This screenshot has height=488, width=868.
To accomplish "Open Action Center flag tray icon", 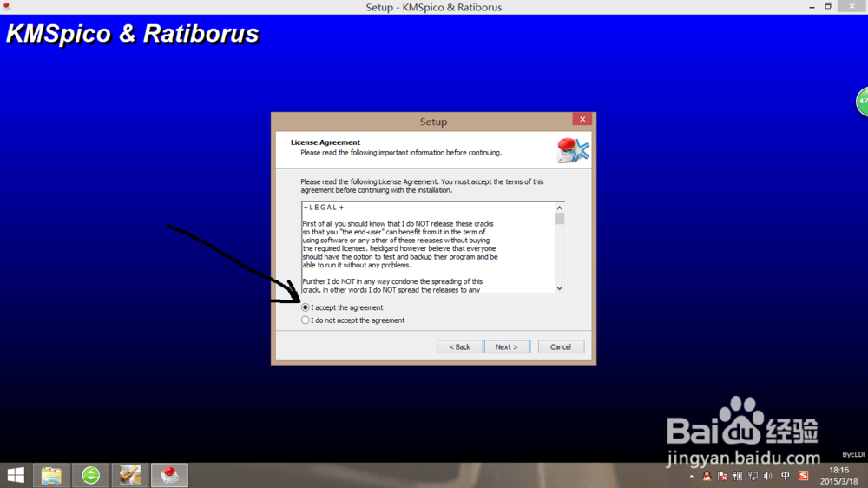I will point(722,476).
